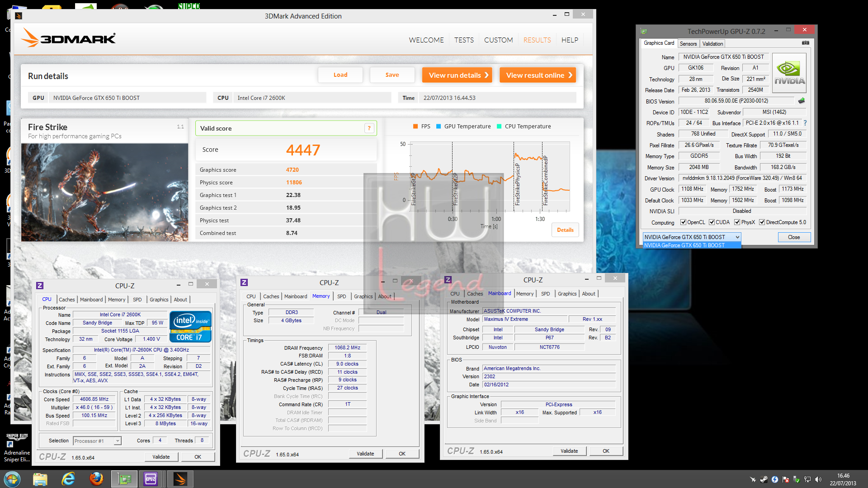
Task: Click the NVIDIA logo in GPU-Z
Action: tap(789, 73)
